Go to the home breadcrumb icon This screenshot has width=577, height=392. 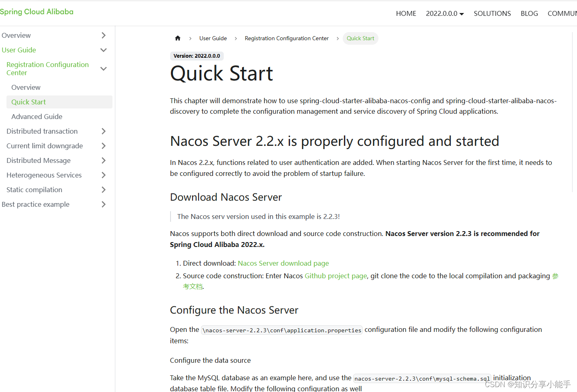coord(177,38)
